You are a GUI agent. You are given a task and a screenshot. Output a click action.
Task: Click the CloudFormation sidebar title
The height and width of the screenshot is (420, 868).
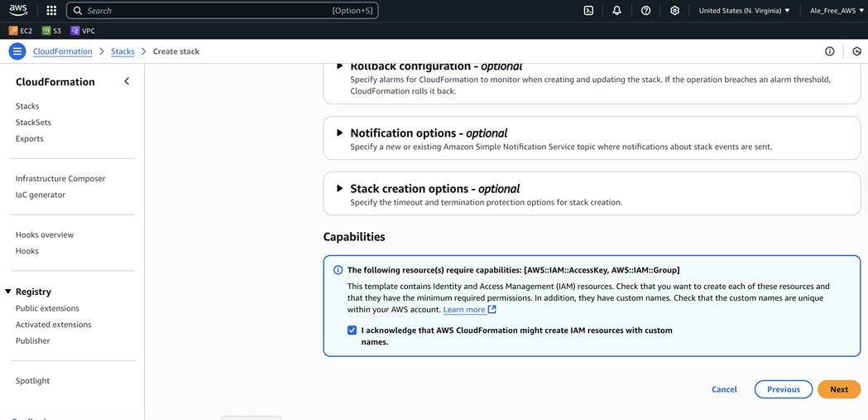(x=55, y=82)
